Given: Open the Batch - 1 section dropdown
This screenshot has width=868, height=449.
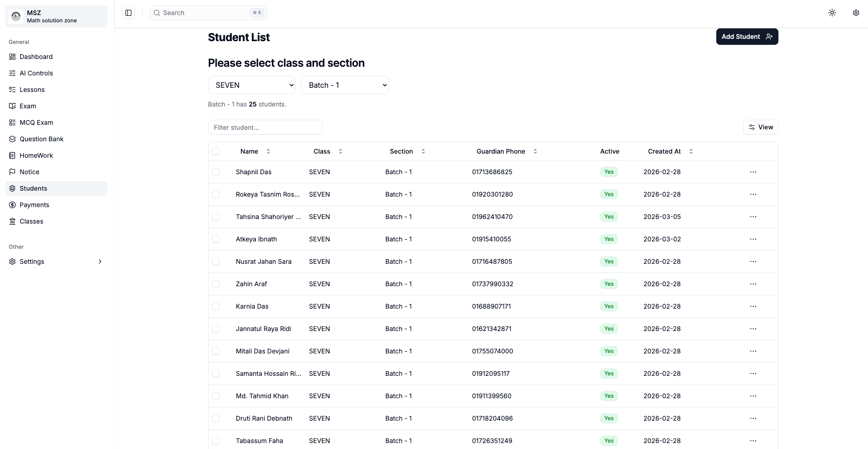Looking at the screenshot, I should [345, 85].
